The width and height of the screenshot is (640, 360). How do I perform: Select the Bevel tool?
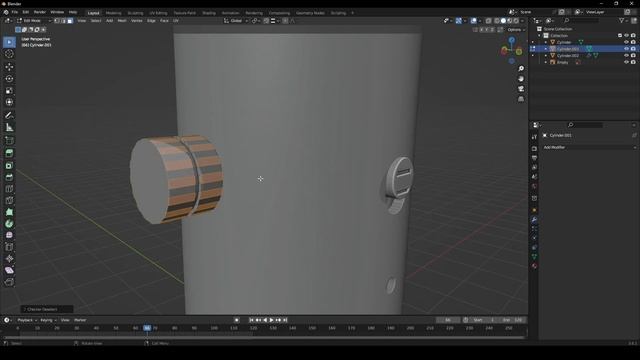(9, 177)
